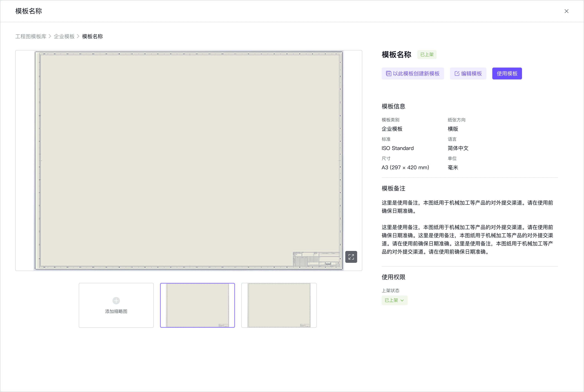Click the 毫米 unit value
The width and height of the screenshot is (584, 392).
coord(453,167)
